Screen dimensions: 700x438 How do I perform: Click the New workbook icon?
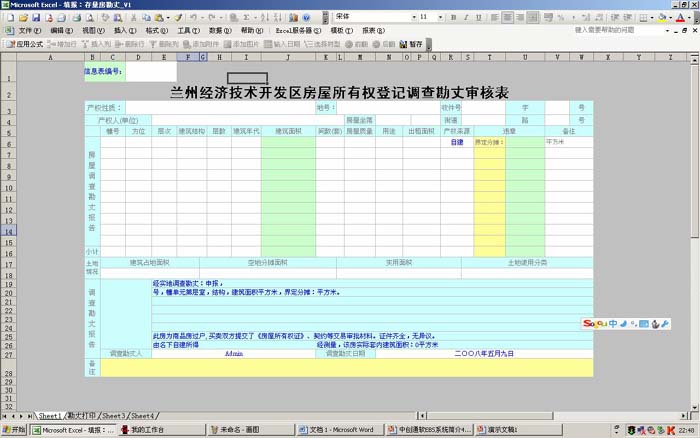pyautogui.click(x=10, y=18)
